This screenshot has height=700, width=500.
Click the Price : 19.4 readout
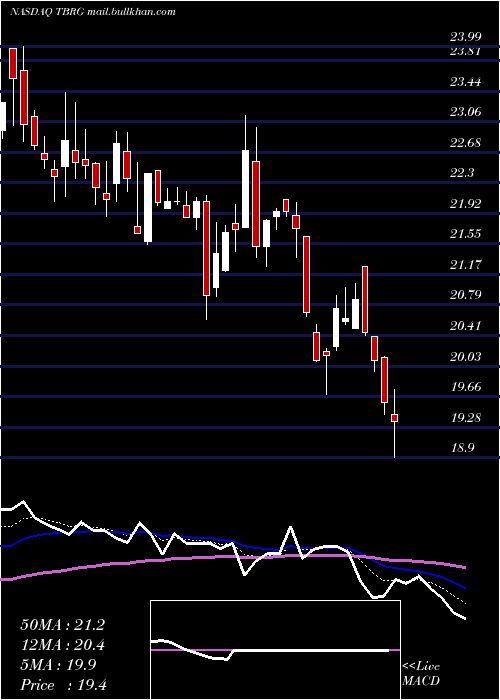point(63,685)
